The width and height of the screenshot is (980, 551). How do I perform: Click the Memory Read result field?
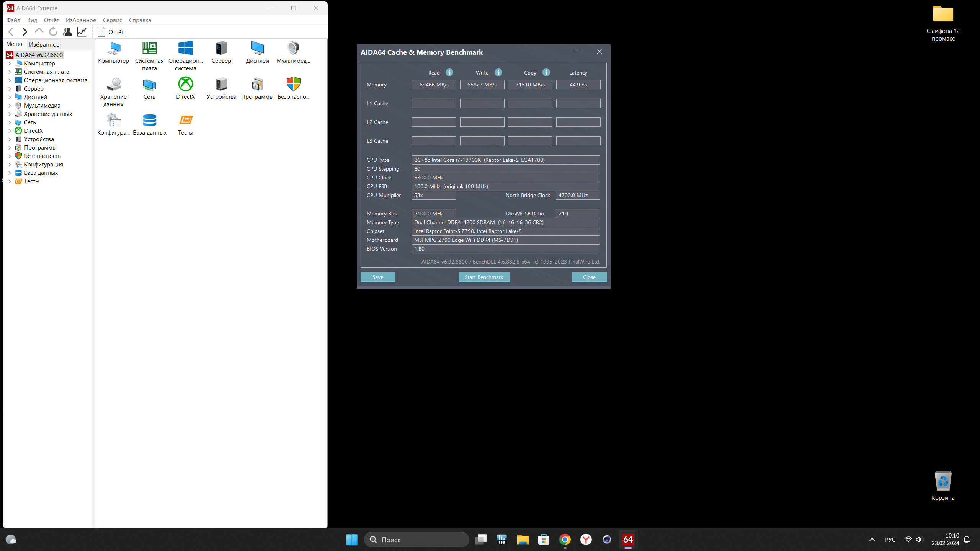(x=434, y=85)
